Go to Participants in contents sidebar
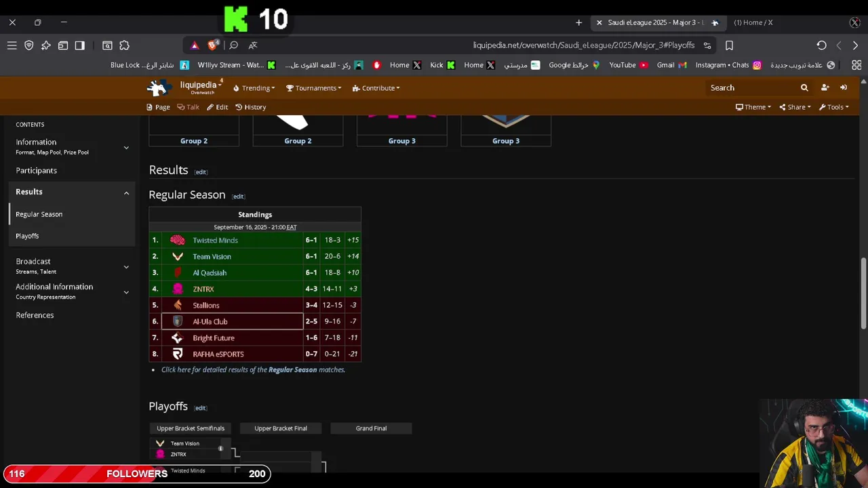The image size is (868, 488). pos(36,171)
